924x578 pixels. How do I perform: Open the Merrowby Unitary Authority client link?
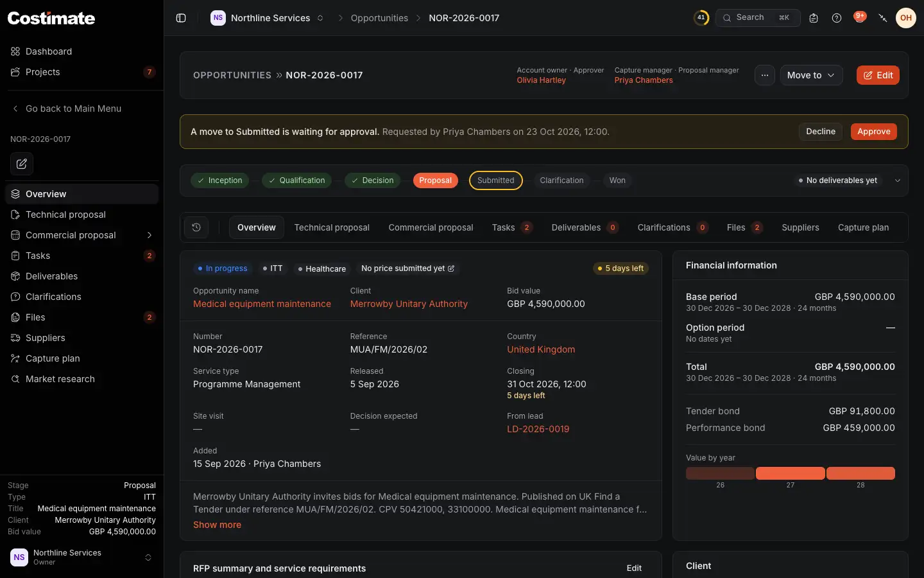[x=409, y=304]
